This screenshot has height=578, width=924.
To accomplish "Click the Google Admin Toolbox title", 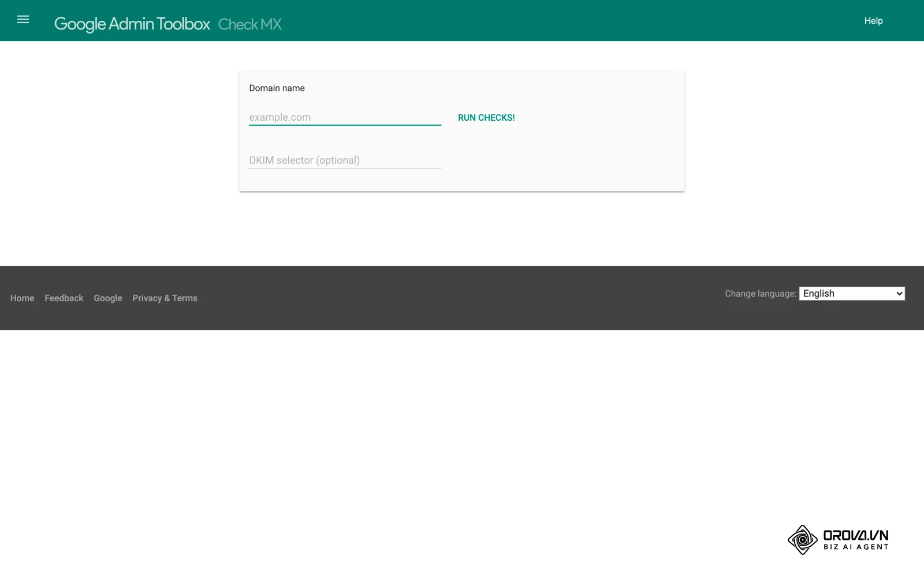I will (132, 24).
